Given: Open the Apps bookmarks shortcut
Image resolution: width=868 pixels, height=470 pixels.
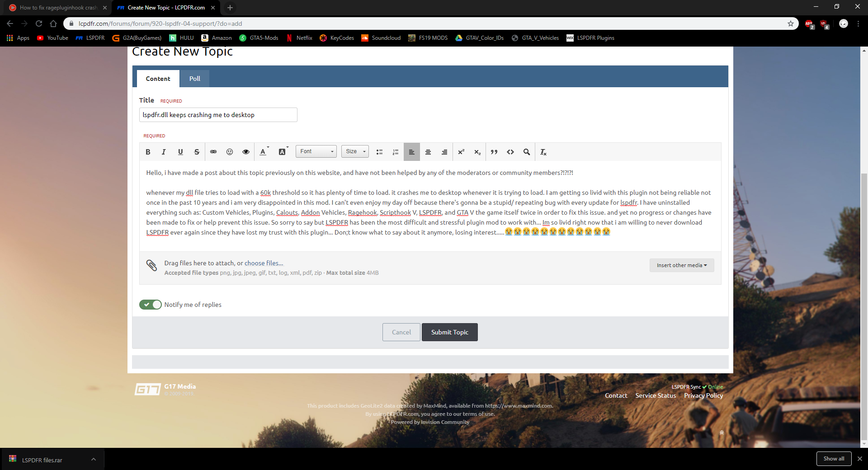Looking at the screenshot, I should pyautogui.click(x=18, y=38).
